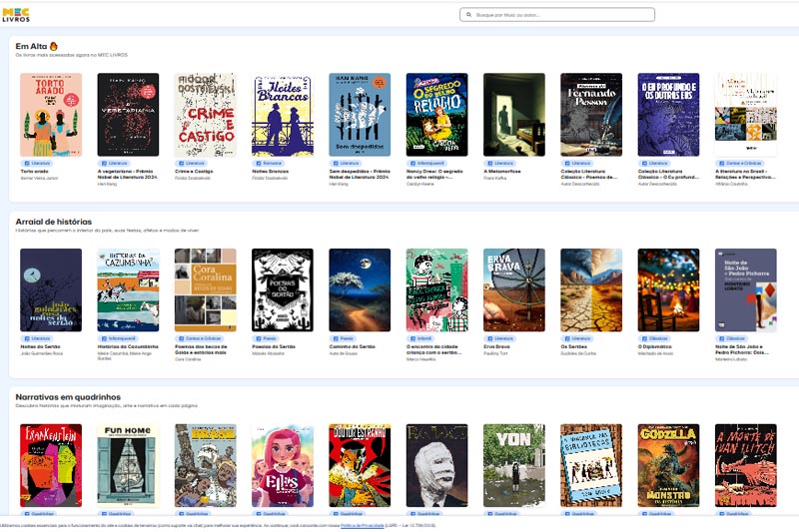Open the Fernando Pessoa poems cover
Screen dimensions: 799x532
pos(591,115)
